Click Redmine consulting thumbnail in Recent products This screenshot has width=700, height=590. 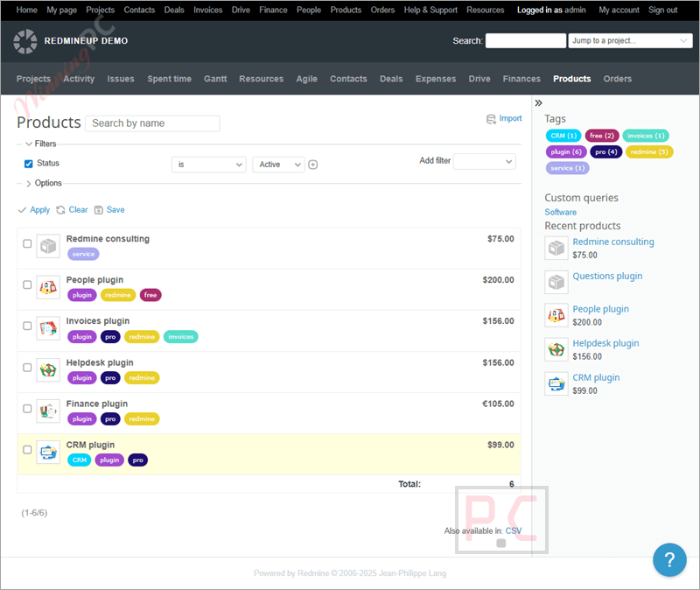tap(556, 248)
